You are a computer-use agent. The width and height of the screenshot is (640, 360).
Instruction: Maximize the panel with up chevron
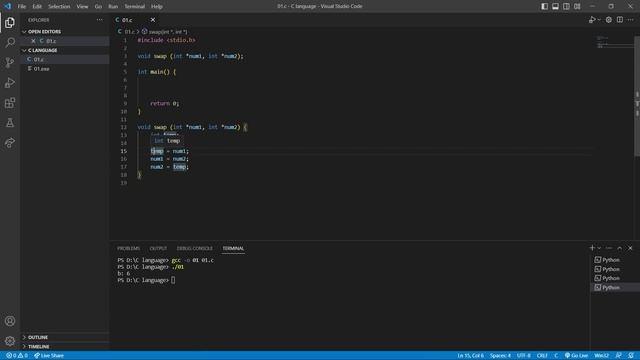click(620, 248)
